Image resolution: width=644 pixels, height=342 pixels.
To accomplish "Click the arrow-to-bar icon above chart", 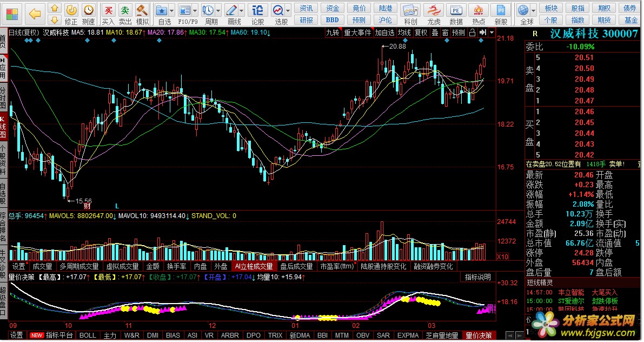I will [x=483, y=32].
